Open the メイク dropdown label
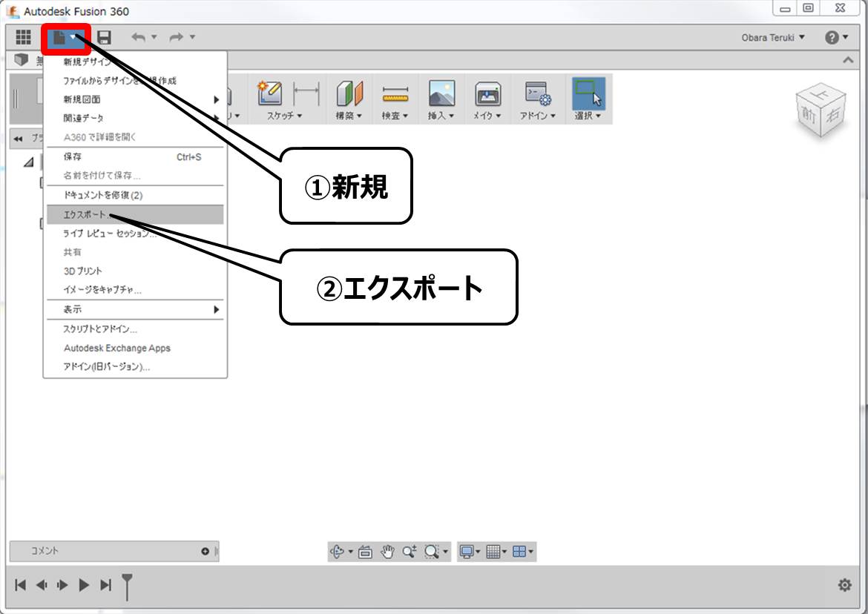 click(x=487, y=116)
